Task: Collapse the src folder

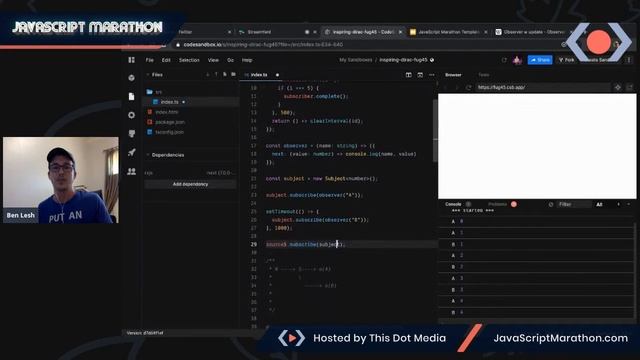Action: coord(154,92)
